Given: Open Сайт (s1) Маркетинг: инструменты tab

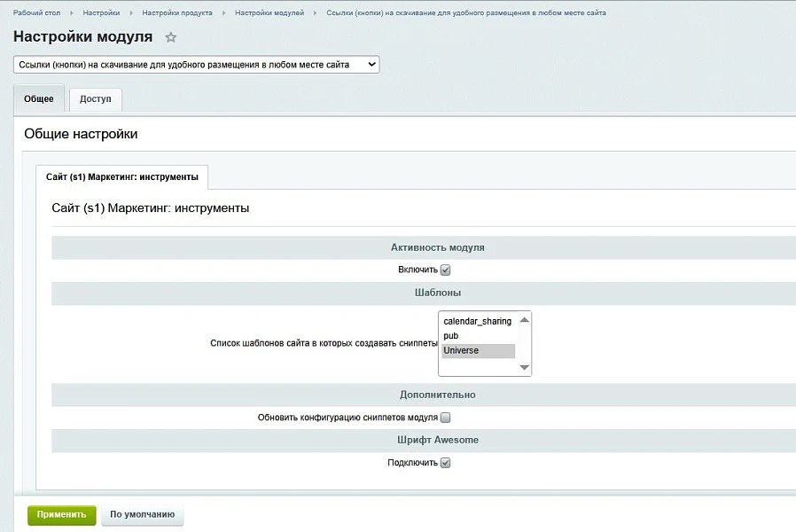Looking at the screenshot, I should 121,177.
